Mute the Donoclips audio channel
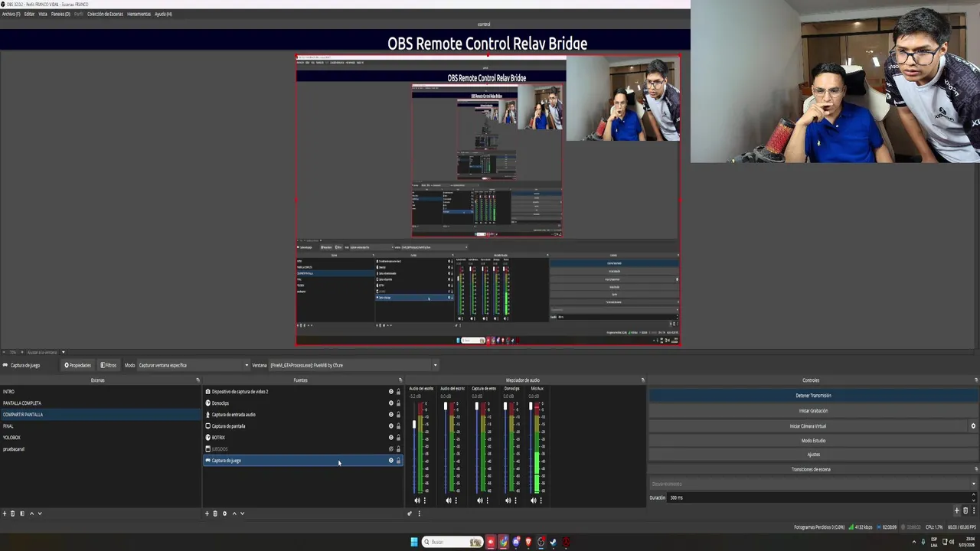This screenshot has height=551, width=980. [508, 500]
